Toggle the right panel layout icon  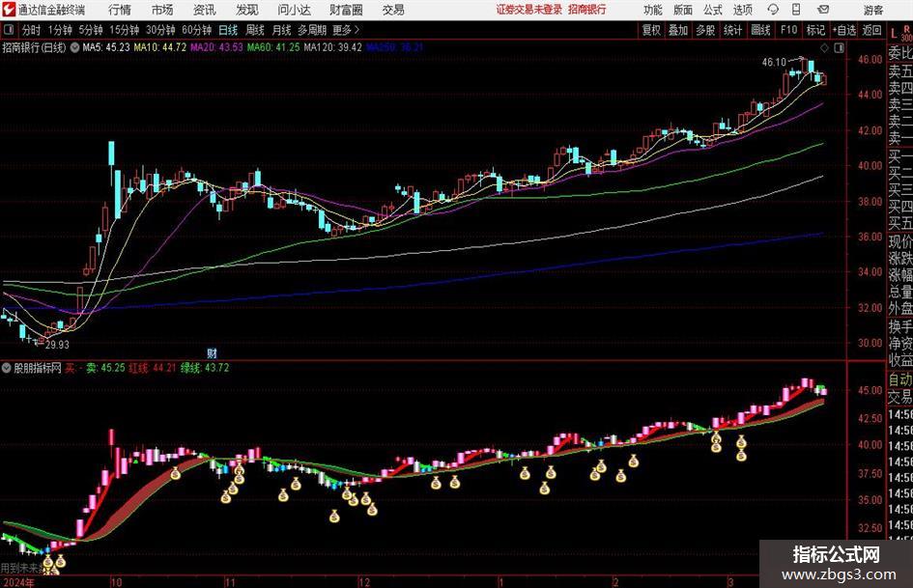coord(839,47)
